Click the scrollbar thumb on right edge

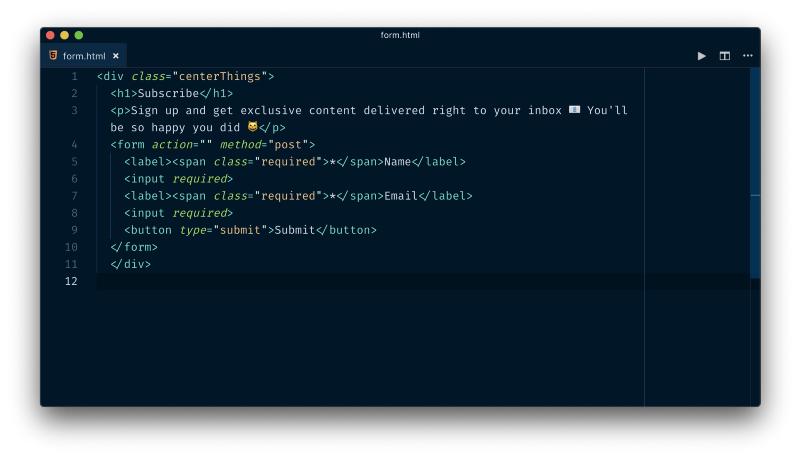tap(755, 173)
